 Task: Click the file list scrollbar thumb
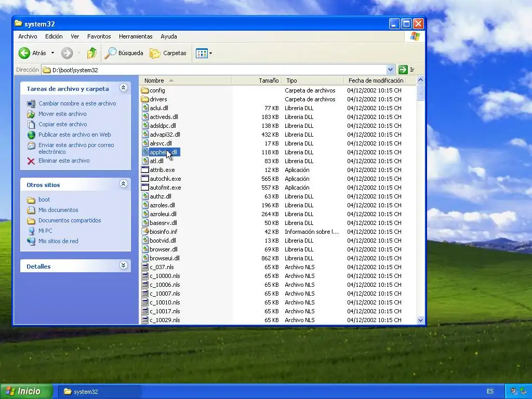point(420,92)
